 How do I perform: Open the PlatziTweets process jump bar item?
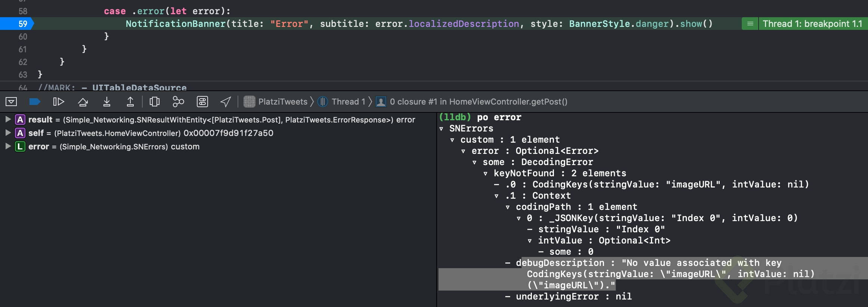click(x=276, y=102)
